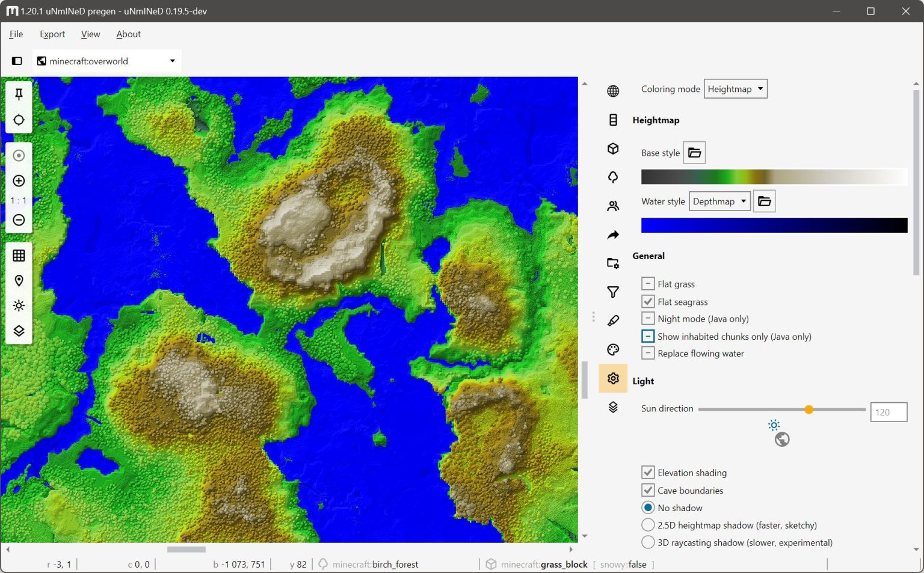Open the players settings panel
Viewport: 924px width, 573px height.
coord(613,205)
